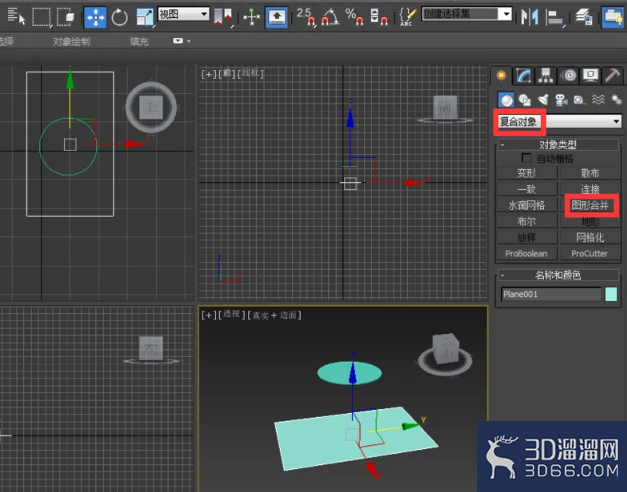Select the Select by Name tool

point(16,17)
